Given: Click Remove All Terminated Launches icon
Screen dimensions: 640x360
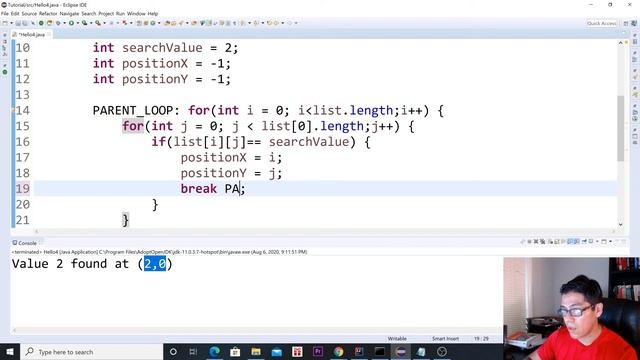Looking at the screenshot, I should click(542, 242).
